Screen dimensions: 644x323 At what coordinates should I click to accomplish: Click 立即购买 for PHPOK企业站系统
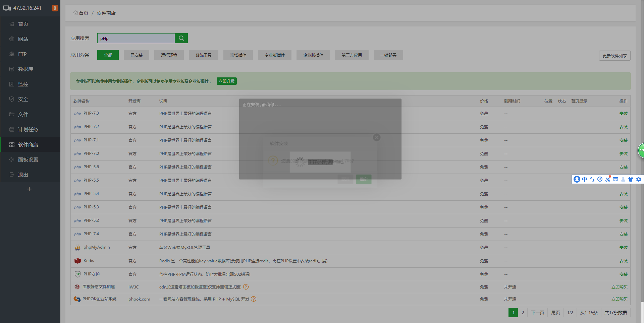pos(619,299)
